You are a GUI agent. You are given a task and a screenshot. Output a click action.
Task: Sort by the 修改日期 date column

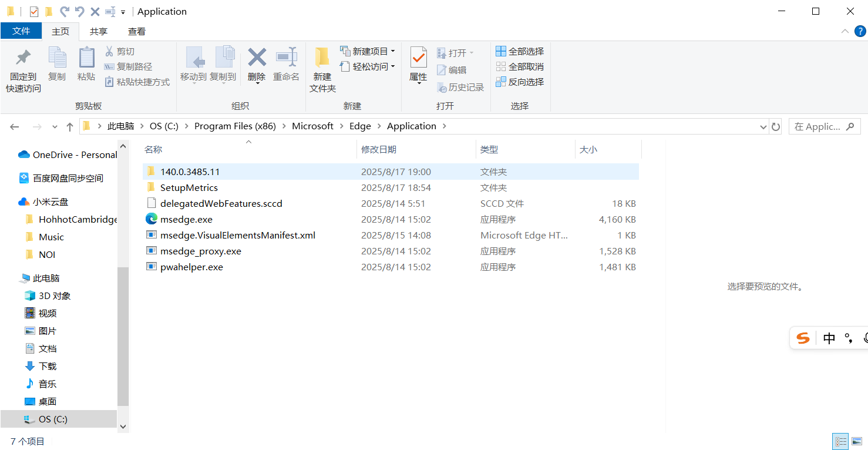416,150
